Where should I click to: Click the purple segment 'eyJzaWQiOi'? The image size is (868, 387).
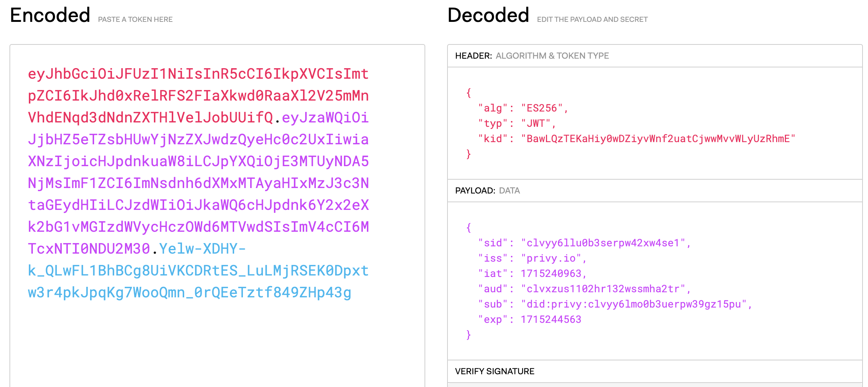[325, 118]
